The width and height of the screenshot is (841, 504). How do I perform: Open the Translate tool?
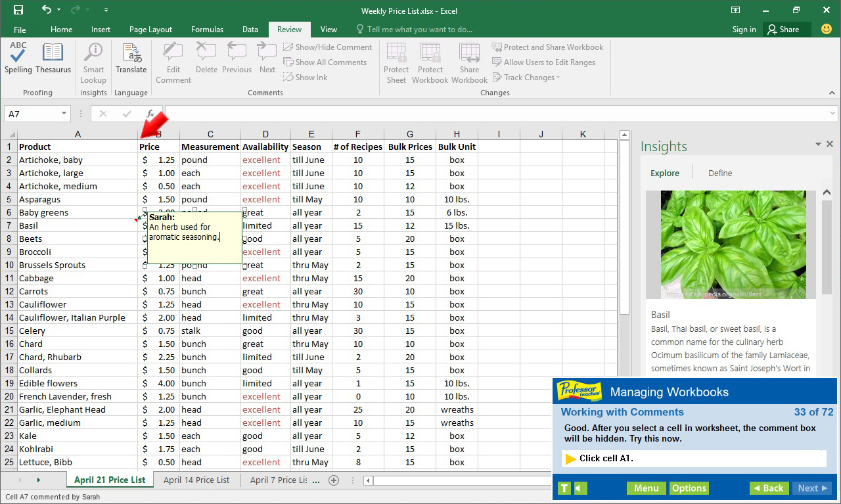[131, 59]
